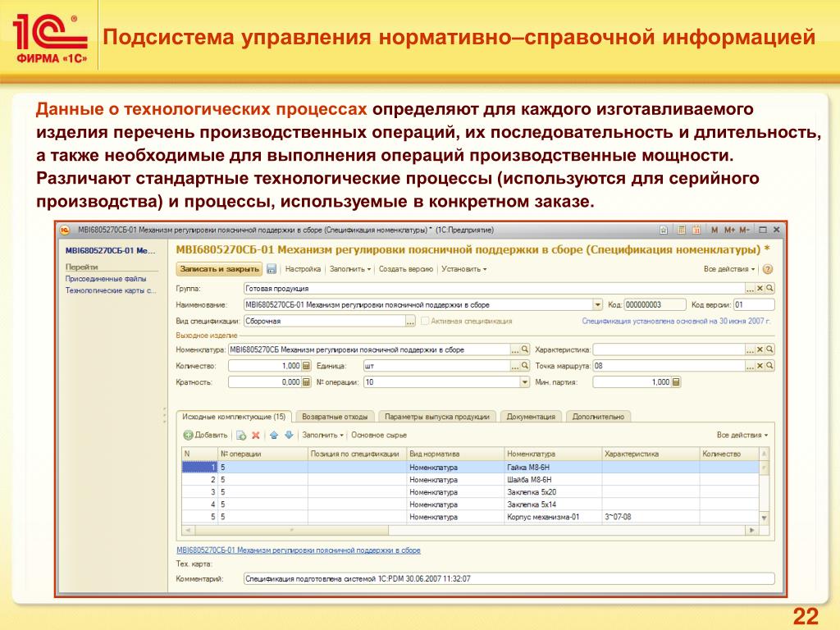Click the Количество input field
This screenshot has width=840, height=630.
click(x=265, y=366)
